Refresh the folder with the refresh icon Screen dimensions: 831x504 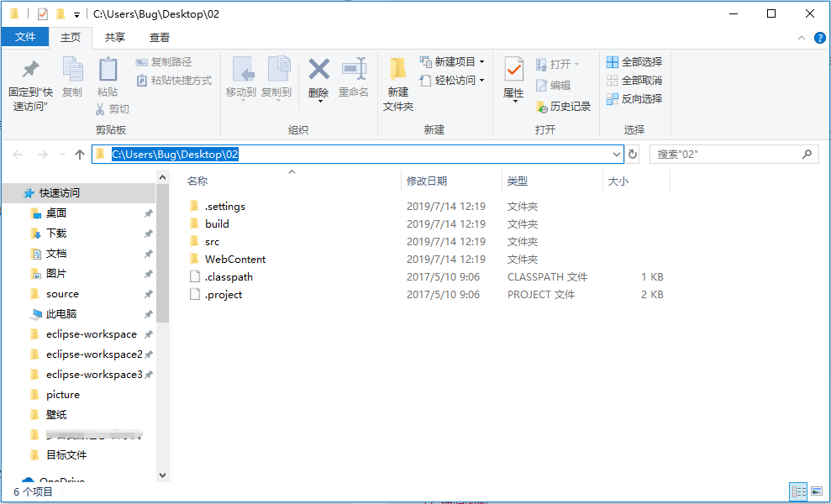pos(631,154)
